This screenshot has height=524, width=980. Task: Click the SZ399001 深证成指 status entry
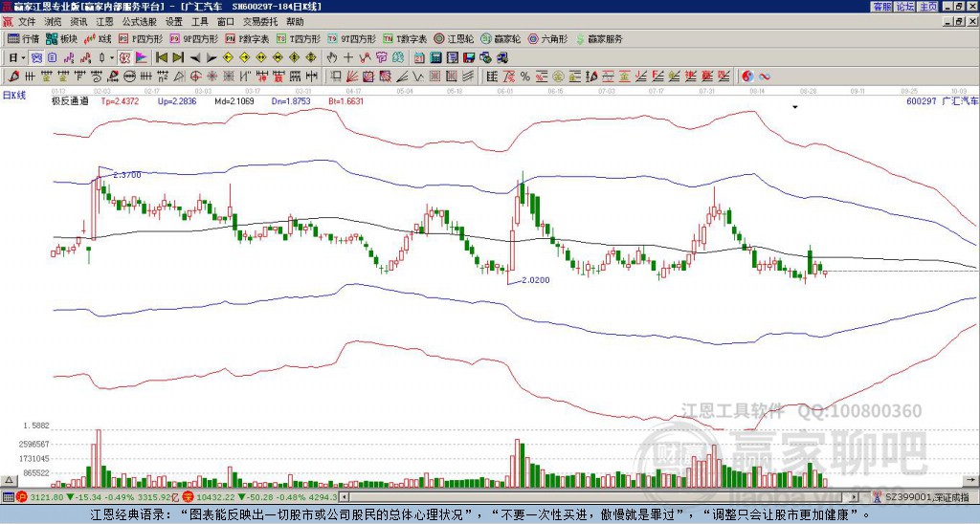coord(928,497)
